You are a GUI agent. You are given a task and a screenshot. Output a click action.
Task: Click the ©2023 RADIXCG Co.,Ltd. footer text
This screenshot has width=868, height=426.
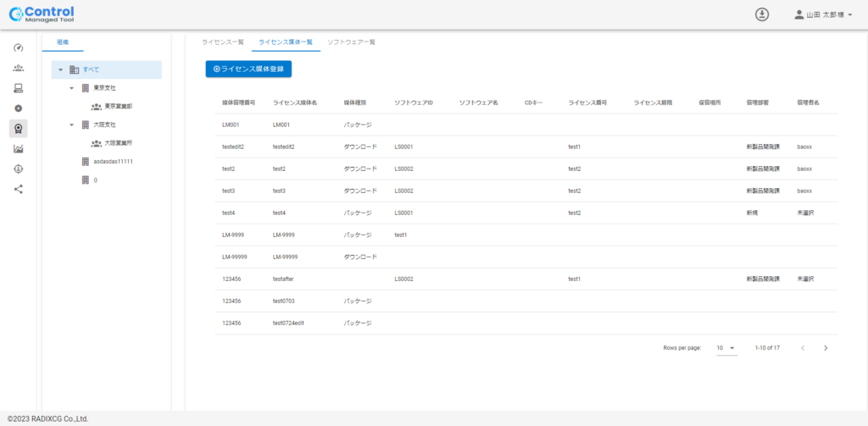[48, 419]
